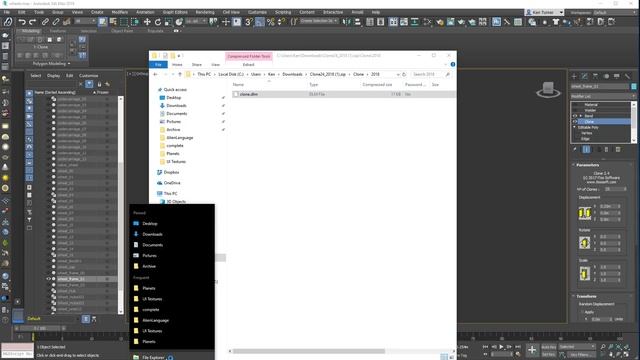Click Play Animation button
This screenshot has width=640, height=360.
click(x=501, y=347)
